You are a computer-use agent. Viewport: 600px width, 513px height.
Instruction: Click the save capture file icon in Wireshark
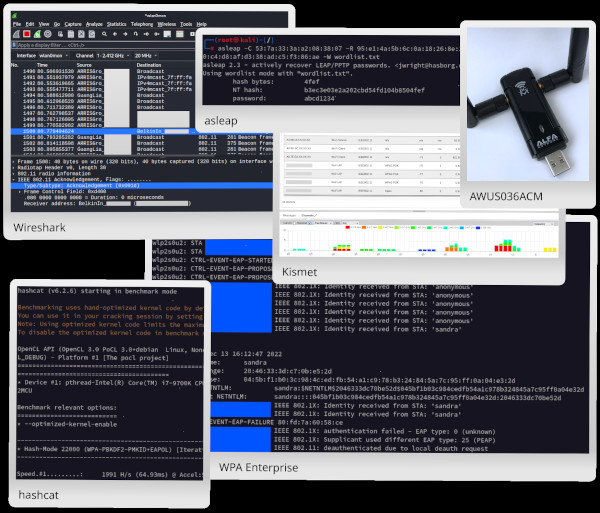click(71, 34)
